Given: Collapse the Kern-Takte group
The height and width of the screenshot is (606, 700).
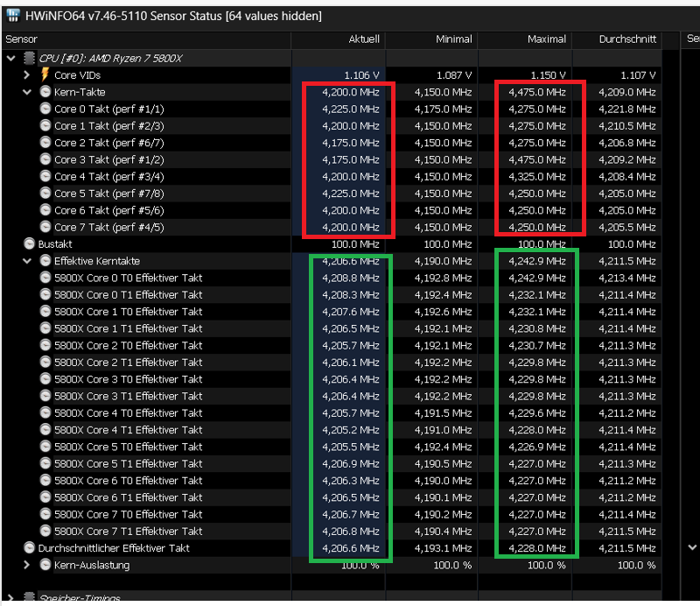Looking at the screenshot, I should coord(27,92).
